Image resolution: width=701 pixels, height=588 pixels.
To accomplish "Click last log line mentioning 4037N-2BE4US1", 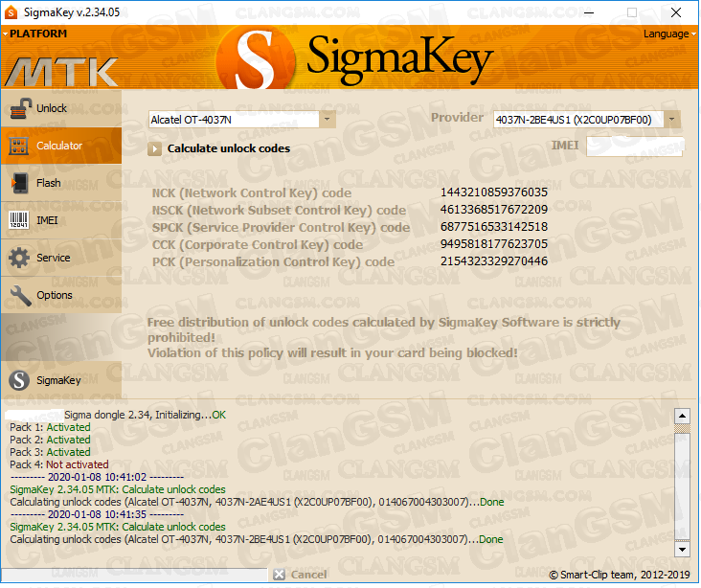I will coord(257,540).
